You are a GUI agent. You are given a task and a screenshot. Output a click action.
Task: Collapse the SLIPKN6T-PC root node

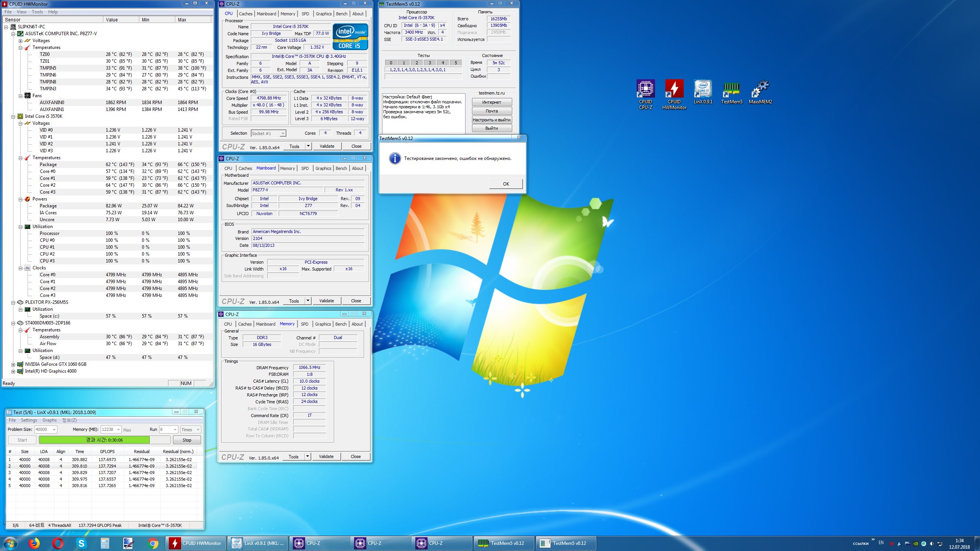[6, 27]
